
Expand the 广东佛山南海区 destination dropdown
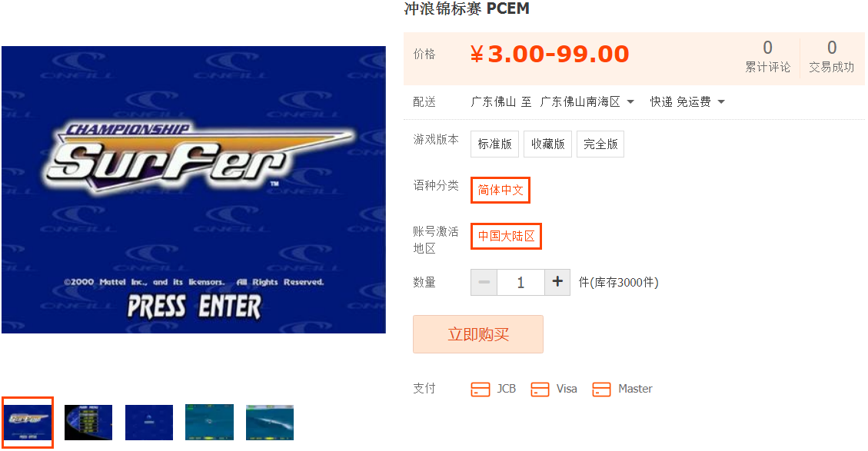[587, 102]
